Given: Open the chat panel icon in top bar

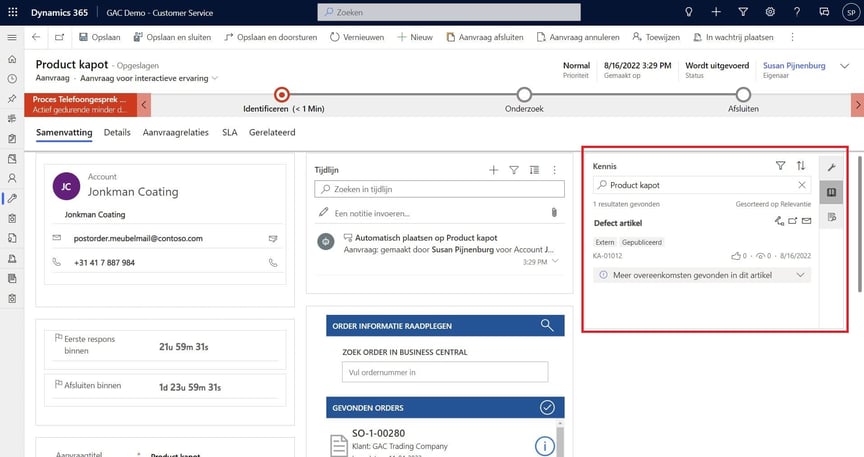Looking at the screenshot, I should pos(824,12).
